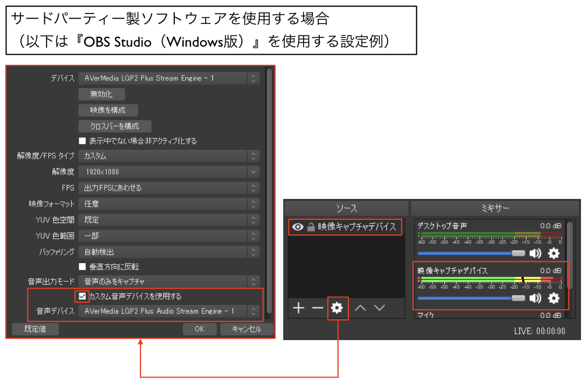
Task: Confirm dialog with OK button
Action: (199, 329)
